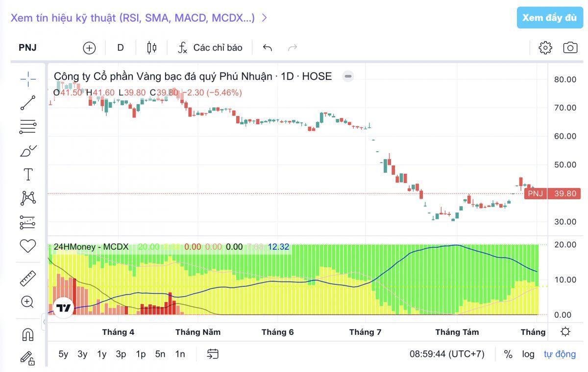Set range to 1n
The height and width of the screenshot is (372, 588).
coord(180,354)
